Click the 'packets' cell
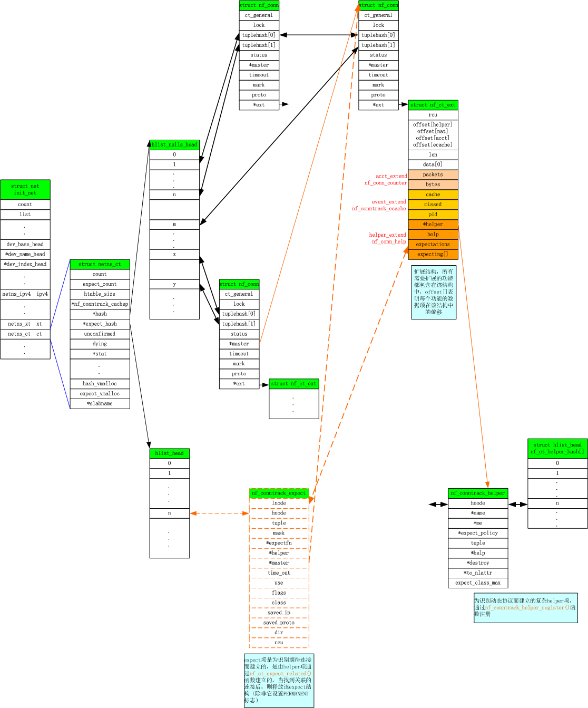588x708 pixels. pyautogui.click(x=433, y=175)
